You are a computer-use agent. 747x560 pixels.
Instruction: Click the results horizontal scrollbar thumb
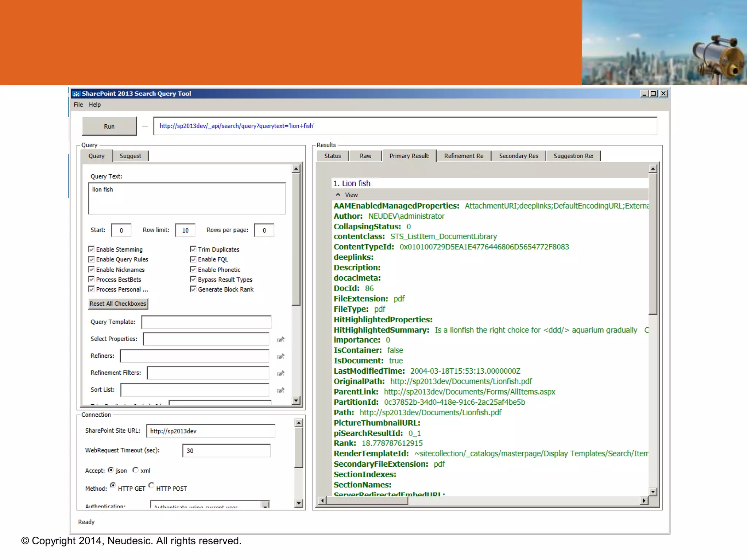(x=367, y=501)
